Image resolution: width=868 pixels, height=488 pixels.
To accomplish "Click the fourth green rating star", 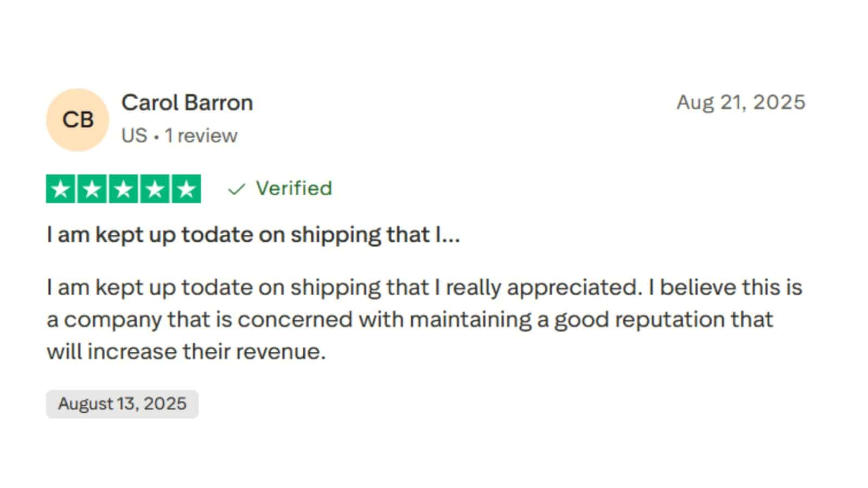I will (155, 189).
